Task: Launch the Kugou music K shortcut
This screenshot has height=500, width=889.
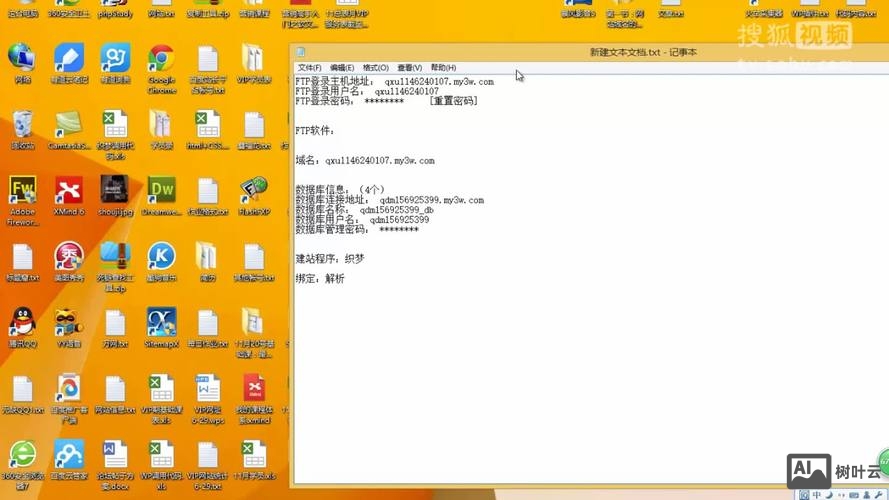Action: coord(162,261)
